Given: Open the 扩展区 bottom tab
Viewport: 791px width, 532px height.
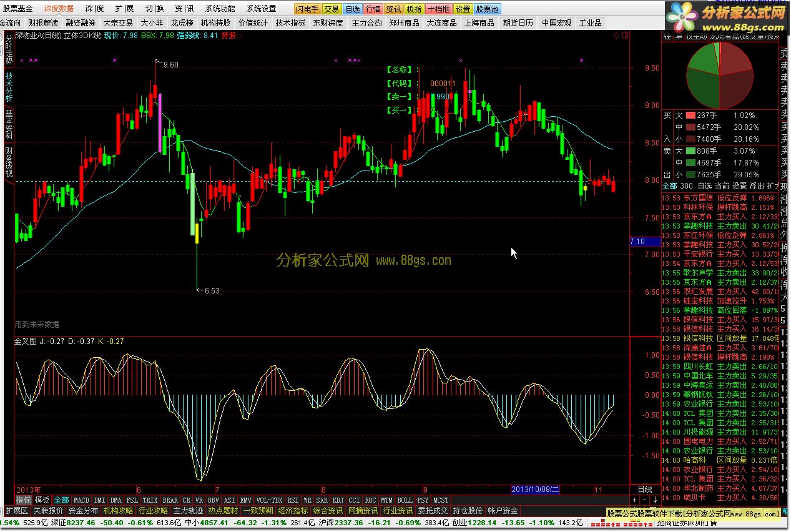Looking at the screenshot, I should click(17, 511).
